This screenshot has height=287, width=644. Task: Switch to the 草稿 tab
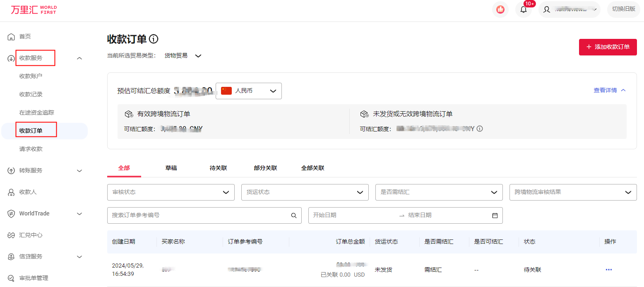[171, 168]
